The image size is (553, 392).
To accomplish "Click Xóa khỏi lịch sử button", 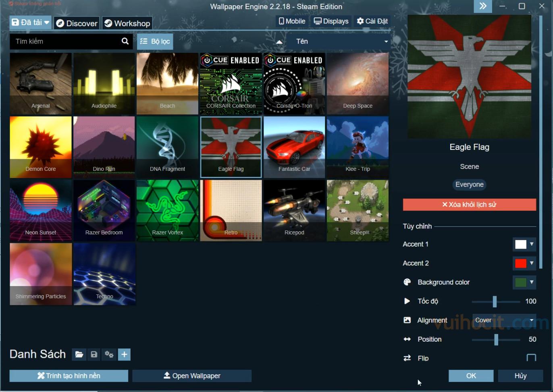I will (470, 205).
